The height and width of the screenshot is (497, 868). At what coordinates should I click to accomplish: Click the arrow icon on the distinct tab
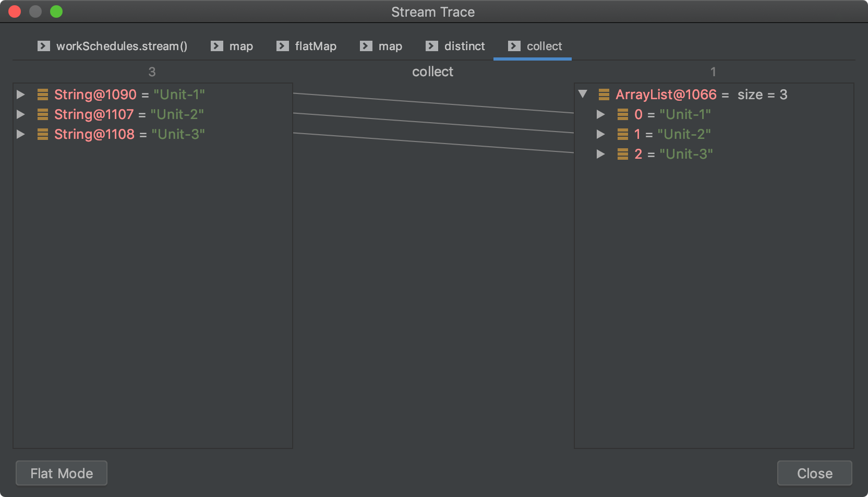click(432, 46)
